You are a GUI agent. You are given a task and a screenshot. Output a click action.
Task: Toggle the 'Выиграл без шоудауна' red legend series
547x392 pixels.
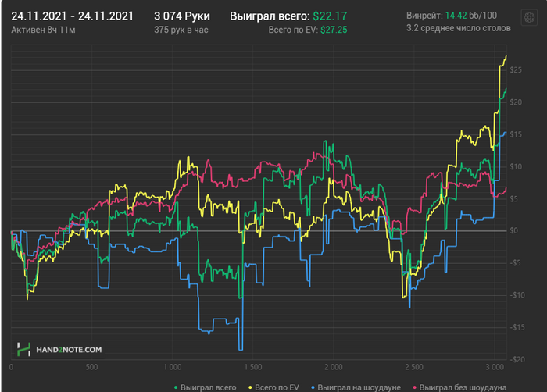point(459,387)
